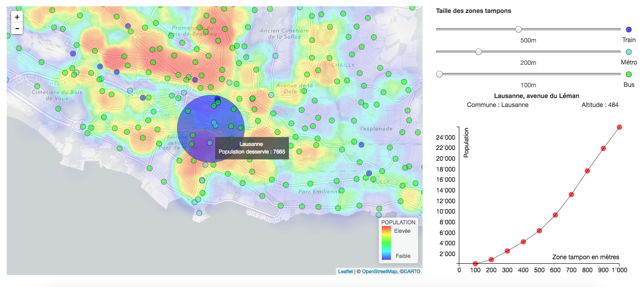
Task: Click the blue Train legend dot
Action: coord(629,30)
